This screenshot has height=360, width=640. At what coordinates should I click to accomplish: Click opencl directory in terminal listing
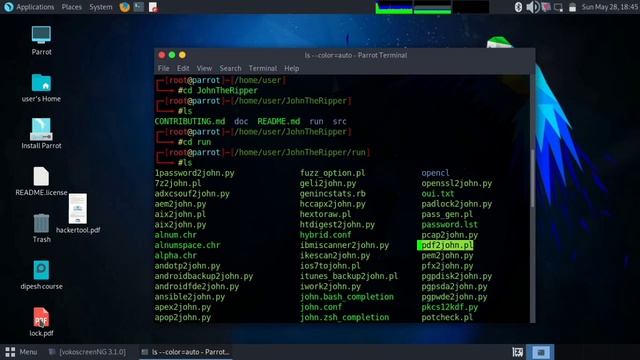[x=436, y=173]
